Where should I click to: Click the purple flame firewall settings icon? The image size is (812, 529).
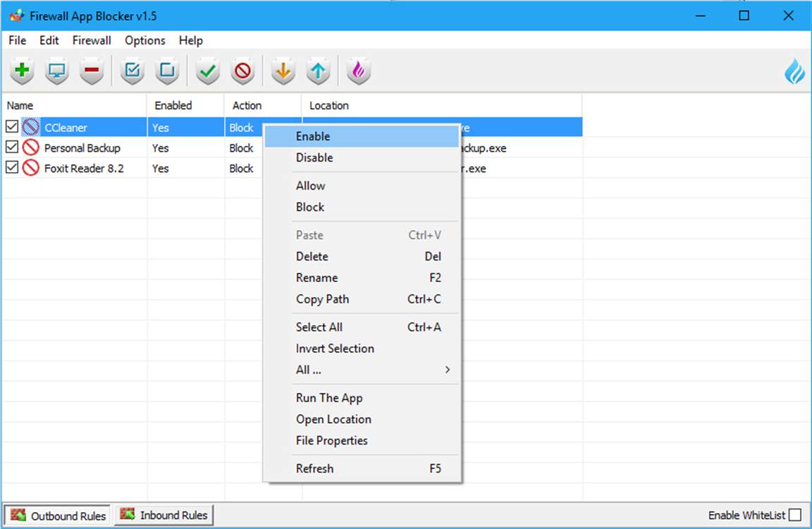click(358, 71)
